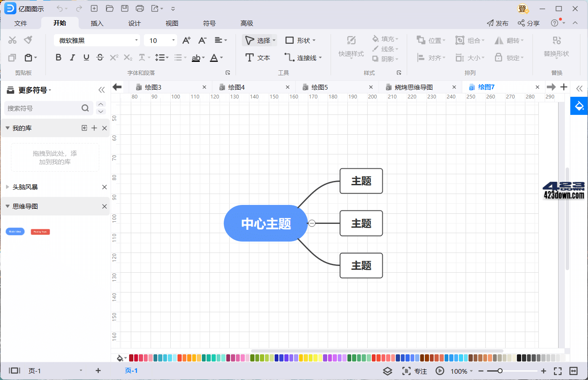
Task: Click the Export icon in quick access
Action: (x=155, y=8)
